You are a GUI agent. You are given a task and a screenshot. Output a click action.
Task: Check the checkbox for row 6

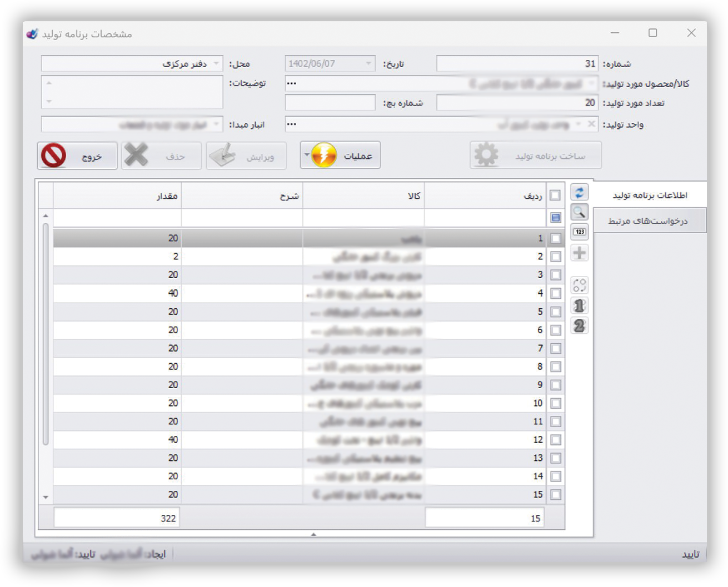point(555,330)
